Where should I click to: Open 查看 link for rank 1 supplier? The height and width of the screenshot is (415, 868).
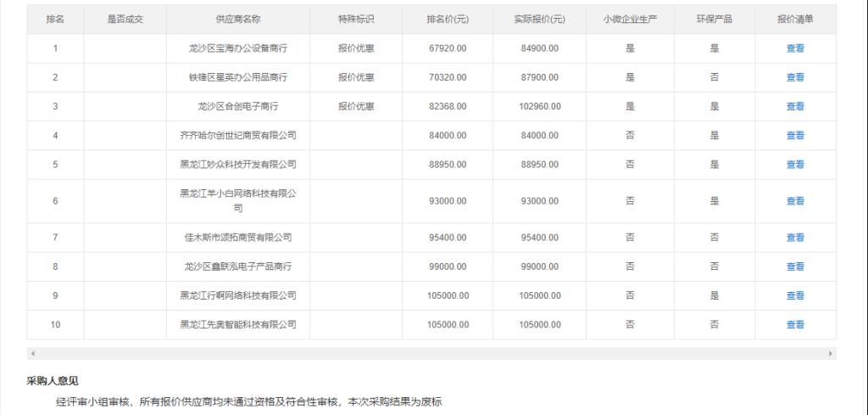click(795, 48)
